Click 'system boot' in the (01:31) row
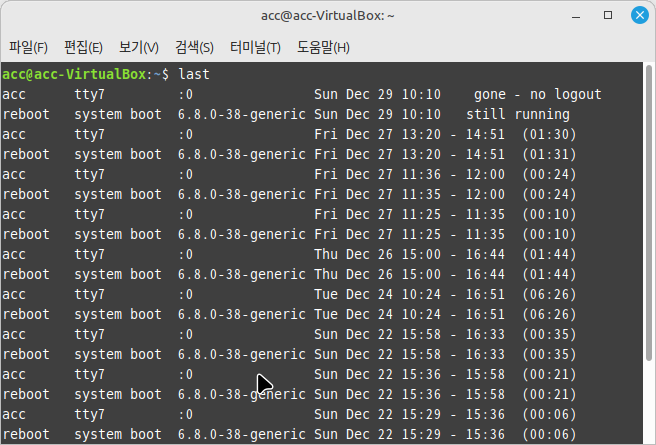Screen dimensions: 656x445 click(118, 155)
